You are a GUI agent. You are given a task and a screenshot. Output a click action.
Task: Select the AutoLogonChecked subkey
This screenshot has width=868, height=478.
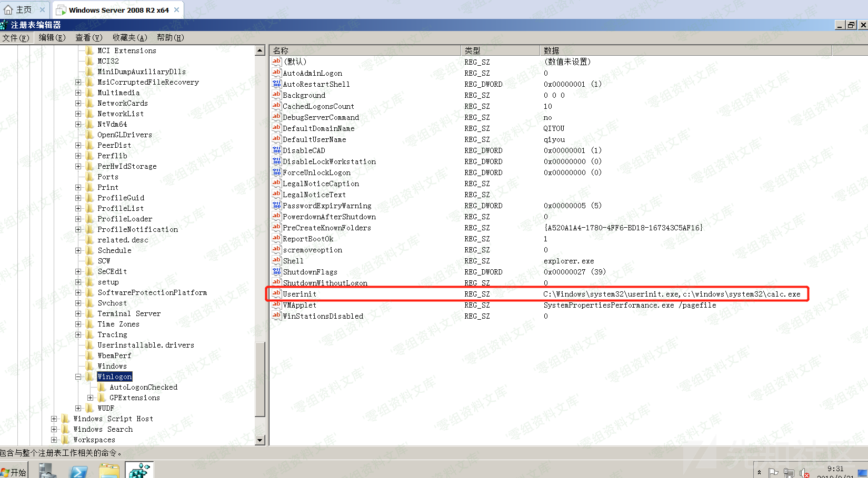point(143,387)
